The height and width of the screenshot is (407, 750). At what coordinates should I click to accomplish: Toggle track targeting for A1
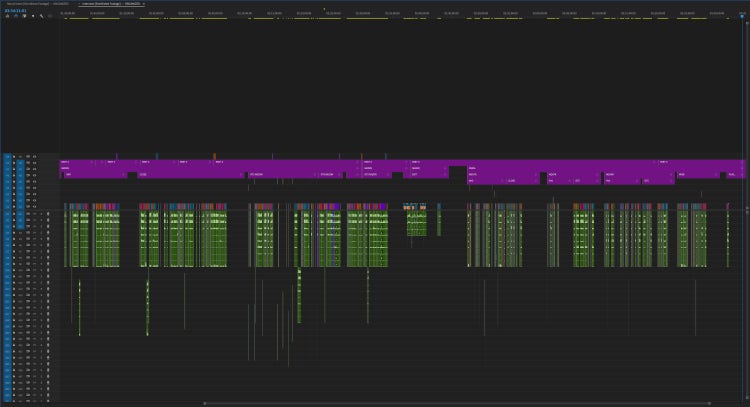(x=20, y=214)
